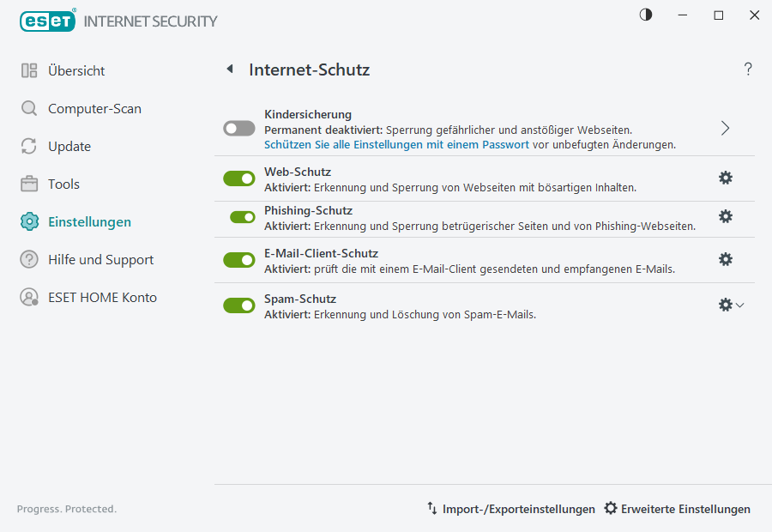Switch off the Spam-Schutz toggle
The height and width of the screenshot is (532, 772).
(x=239, y=305)
